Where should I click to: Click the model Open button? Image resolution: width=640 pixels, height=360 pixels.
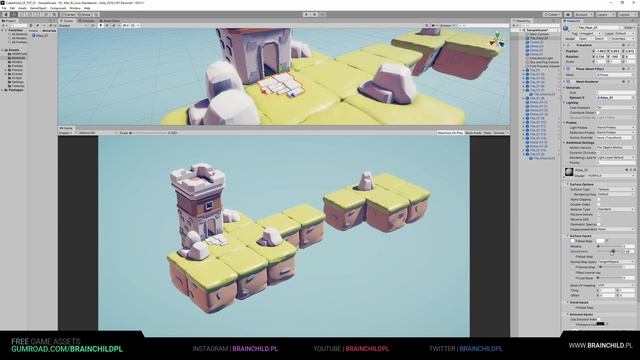[x=583, y=39]
